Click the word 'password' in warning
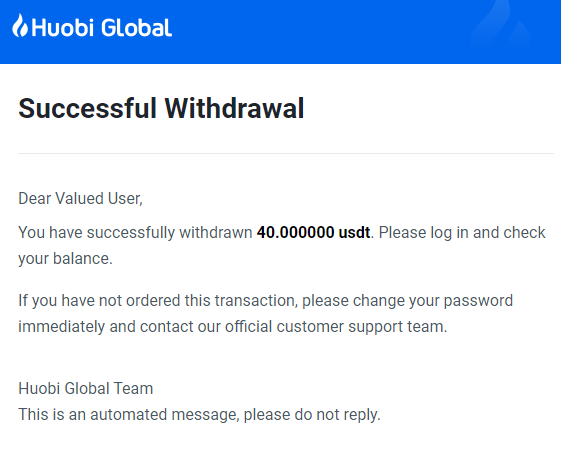 click(x=478, y=301)
